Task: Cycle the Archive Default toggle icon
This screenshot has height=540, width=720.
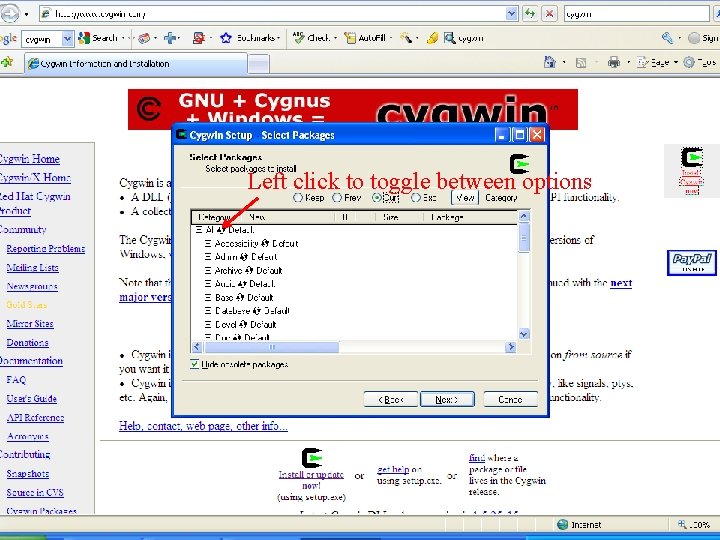Action: (x=248, y=270)
